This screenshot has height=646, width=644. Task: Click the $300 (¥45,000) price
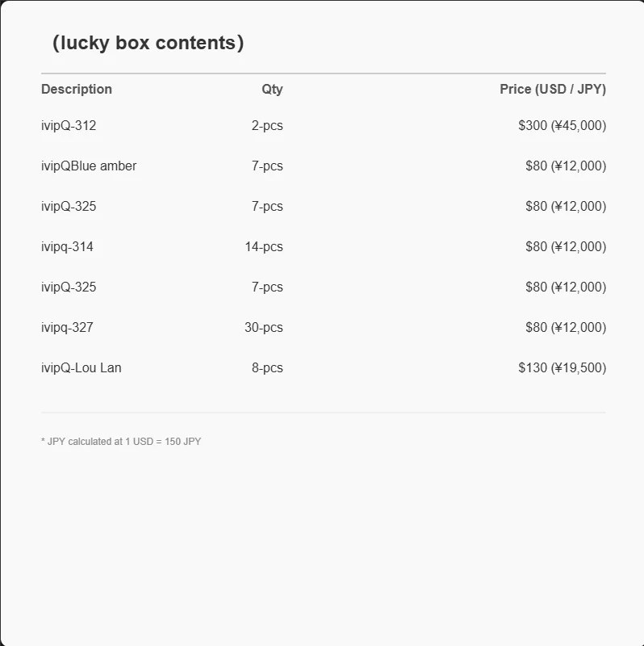tap(562, 125)
